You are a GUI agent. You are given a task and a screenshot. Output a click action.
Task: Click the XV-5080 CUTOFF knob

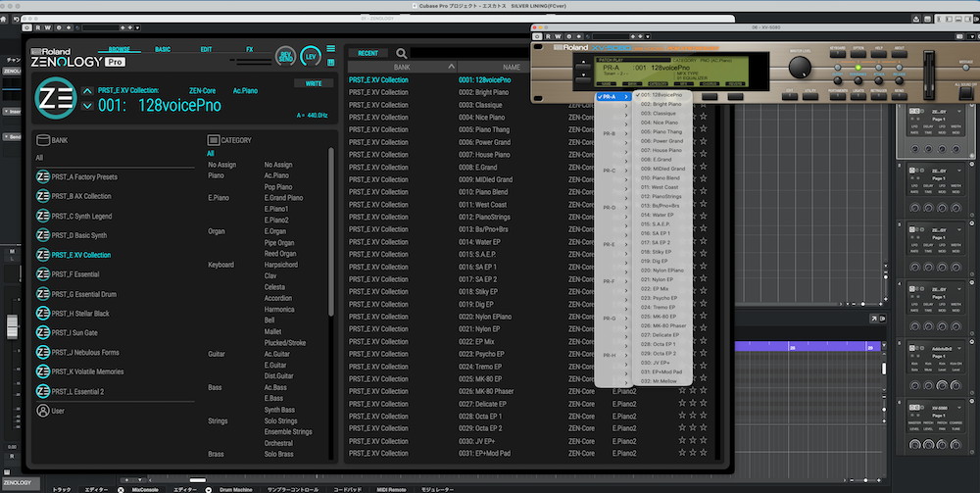pyautogui.click(x=838, y=80)
